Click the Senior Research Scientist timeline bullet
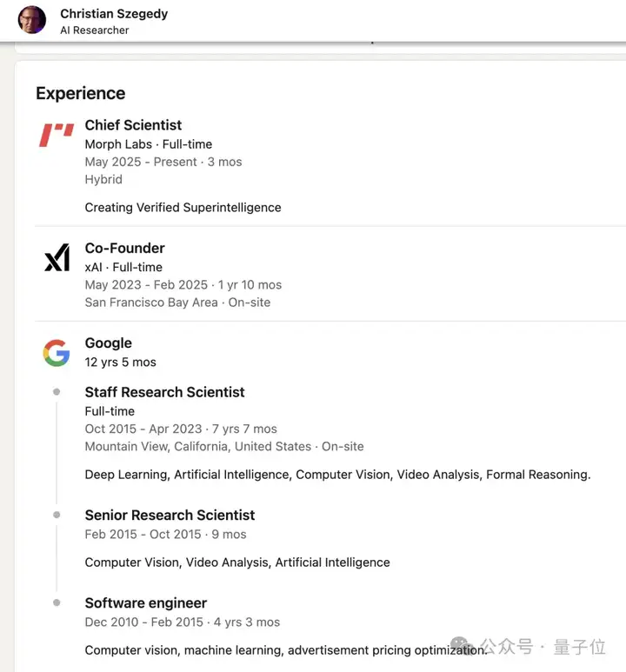Viewport: 626px width, 672px height. [57, 515]
